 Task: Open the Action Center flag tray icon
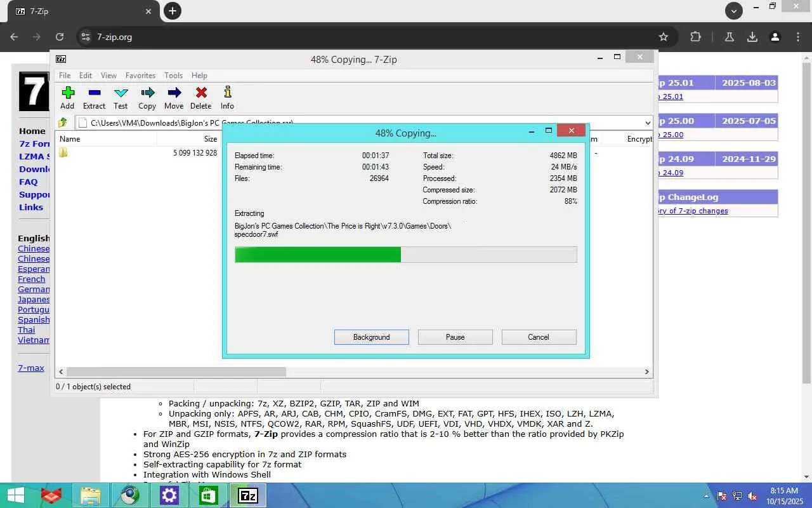[x=722, y=496]
